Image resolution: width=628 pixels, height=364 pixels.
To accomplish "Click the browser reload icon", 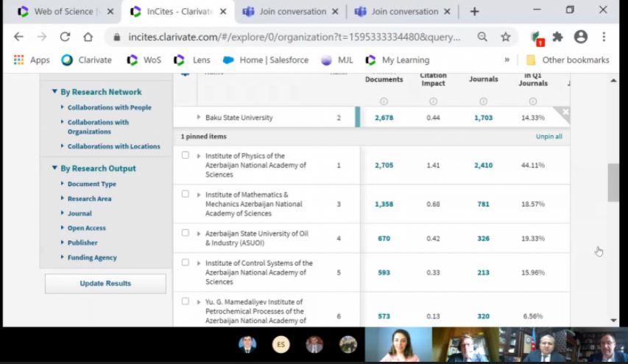I will click(65, 37).
